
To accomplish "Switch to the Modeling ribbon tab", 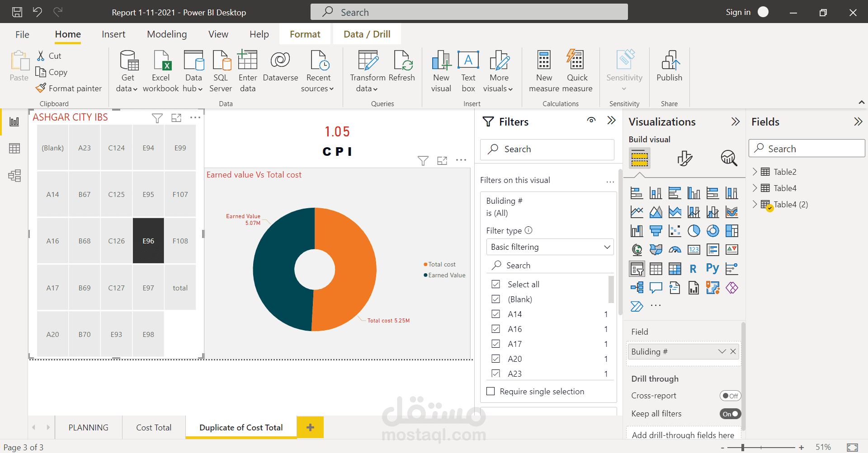I will tap(166, 34).
